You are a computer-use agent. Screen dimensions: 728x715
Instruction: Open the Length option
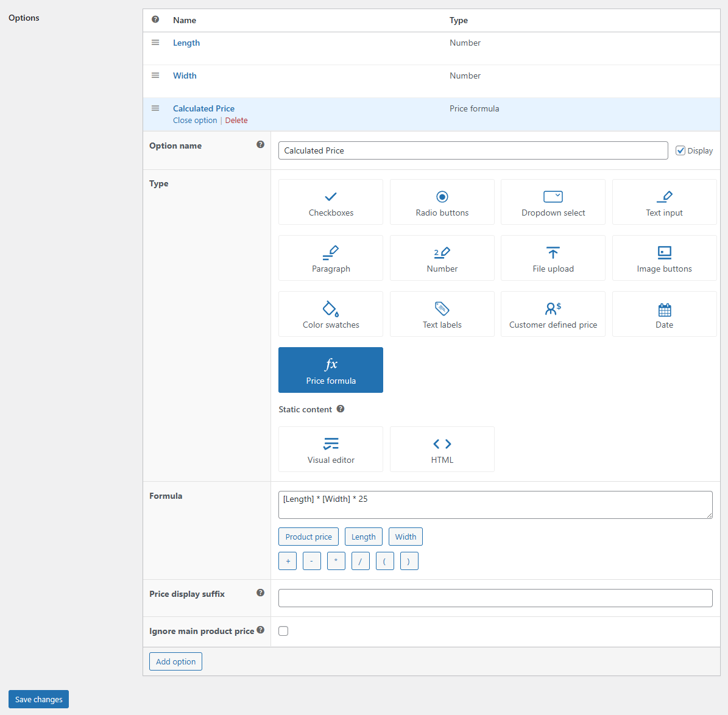[x=186, y=43]
